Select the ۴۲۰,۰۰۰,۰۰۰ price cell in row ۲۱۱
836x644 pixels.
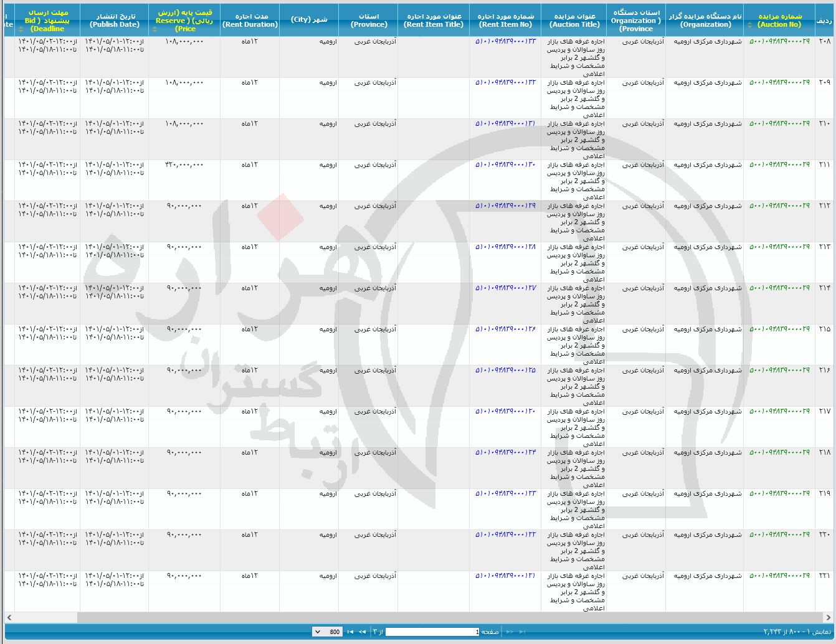(184, 180)
